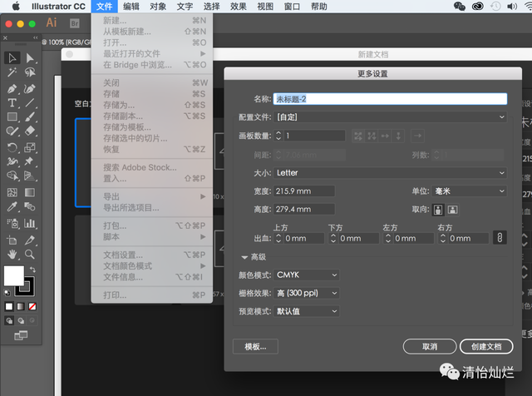Screen dimensions: 532x396
Task: Click the 创建文档 button
Action: [x=485, y=346]
